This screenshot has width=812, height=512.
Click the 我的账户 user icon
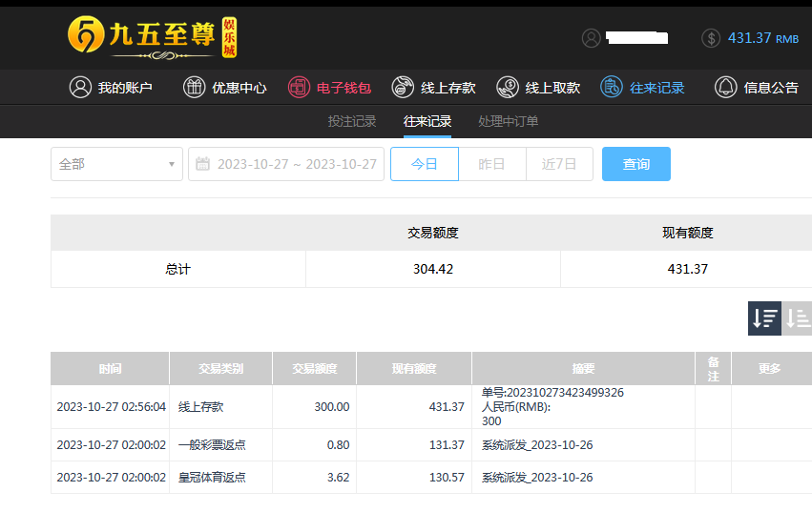pos(80,88)
